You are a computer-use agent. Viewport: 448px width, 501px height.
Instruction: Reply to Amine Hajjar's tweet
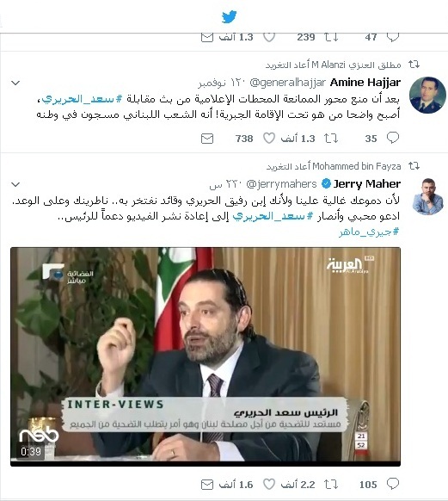pyautogui.click(x=393, y=138)
